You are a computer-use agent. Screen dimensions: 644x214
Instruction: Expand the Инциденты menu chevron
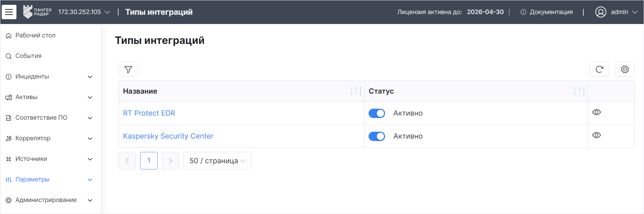pyautogui.click(x=90, y=77)
